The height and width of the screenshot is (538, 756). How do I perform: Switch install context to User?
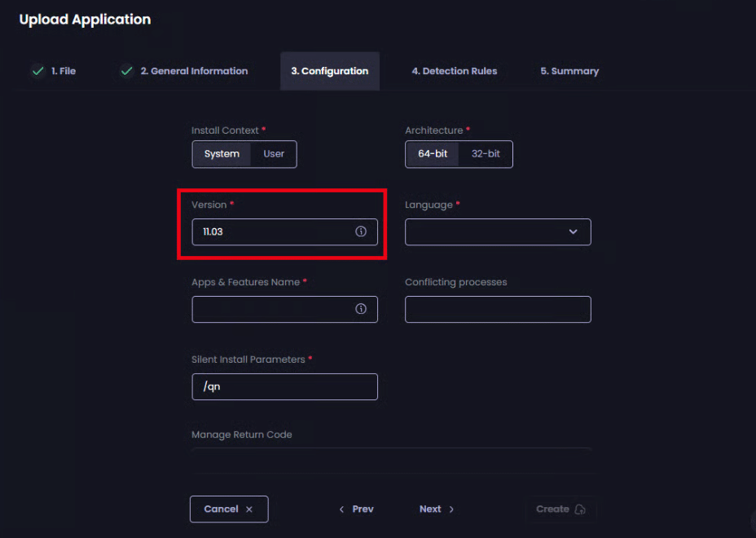coord(274,154)
